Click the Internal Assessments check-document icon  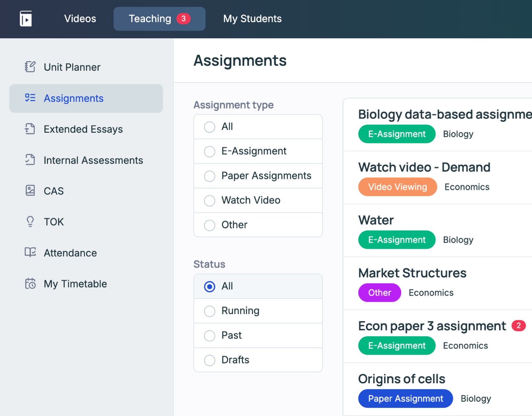coord(30,160)
